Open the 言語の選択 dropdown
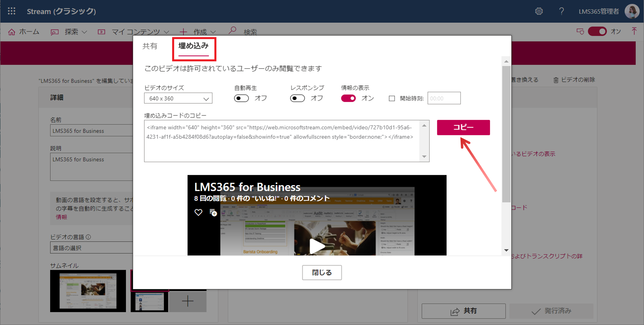The image size is (644, 325). 91,248
